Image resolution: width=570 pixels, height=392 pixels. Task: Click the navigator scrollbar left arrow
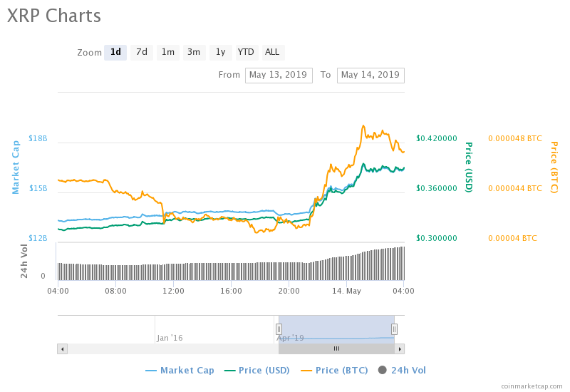point(62,349)
